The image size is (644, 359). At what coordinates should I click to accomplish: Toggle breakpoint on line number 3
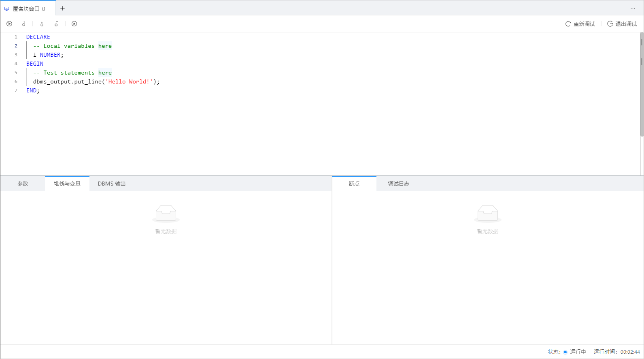pos(16,55)
